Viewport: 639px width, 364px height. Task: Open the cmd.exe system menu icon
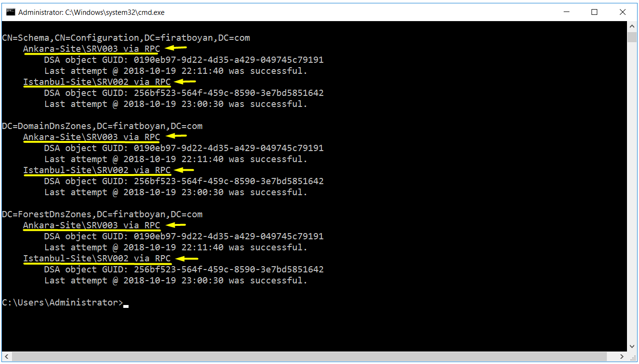[x=10, y=12]
